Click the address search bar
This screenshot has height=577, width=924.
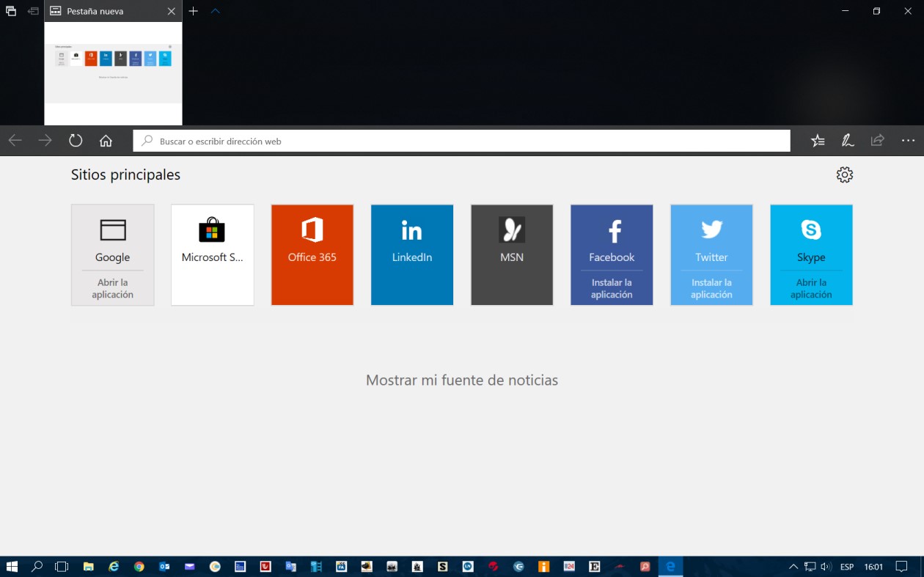click(461, 141)
